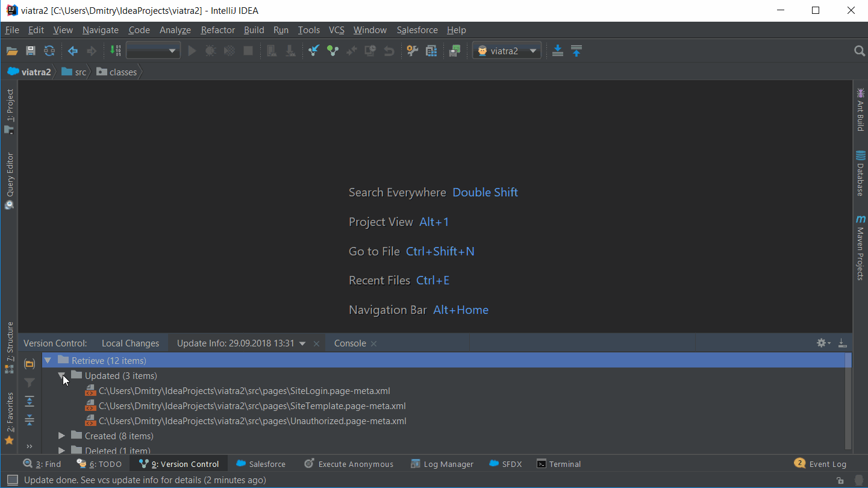Click the Show History clock icon
Screen dimensions: 868x488
coord(370,51)
